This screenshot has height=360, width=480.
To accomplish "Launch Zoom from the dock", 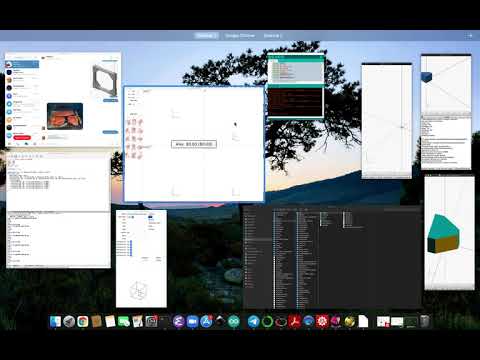I will pyautogui.click(x=192, y=322).
